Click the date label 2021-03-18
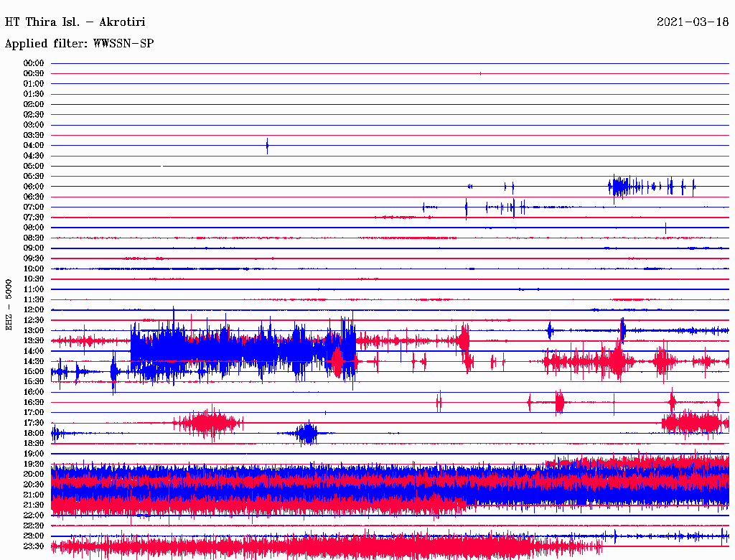The image size is (735, 560). pyautogui.click(x=693, y=22)
